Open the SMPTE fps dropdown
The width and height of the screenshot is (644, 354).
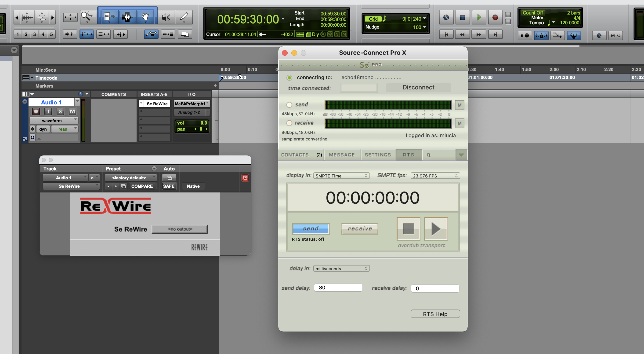435,176
